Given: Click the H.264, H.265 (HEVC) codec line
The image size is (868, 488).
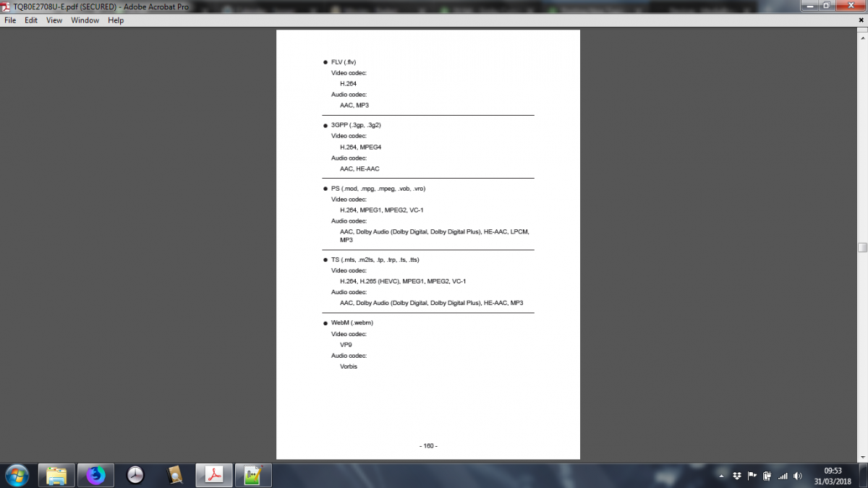Looking at the screenshot, I should click(403, 281).
